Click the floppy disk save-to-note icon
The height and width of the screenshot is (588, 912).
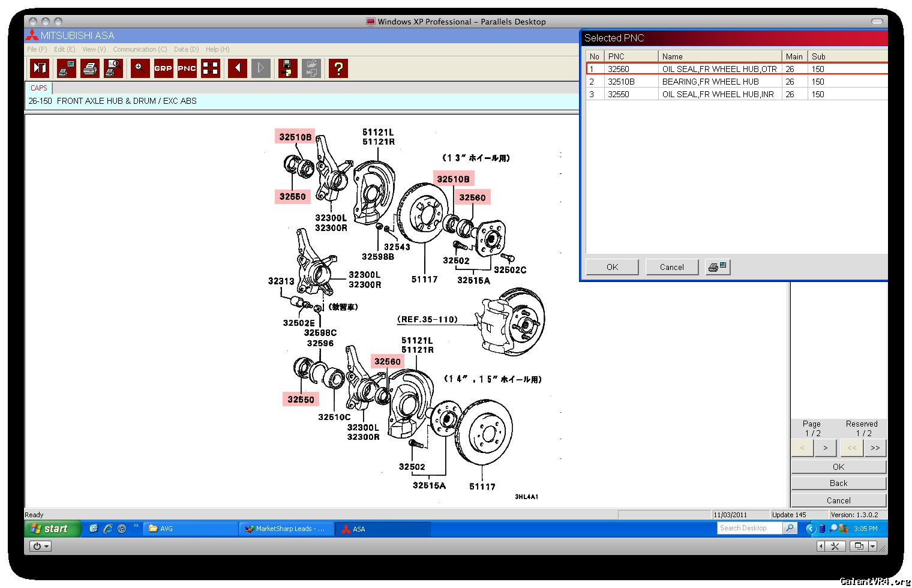(288, 68)
